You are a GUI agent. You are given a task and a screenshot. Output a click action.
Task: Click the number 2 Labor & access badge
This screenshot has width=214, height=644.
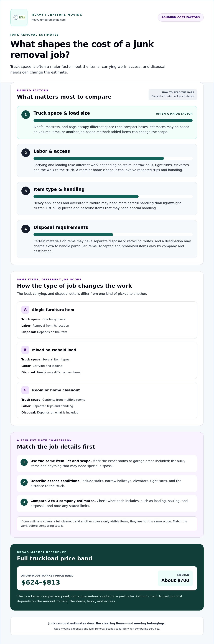click(26, 153)
